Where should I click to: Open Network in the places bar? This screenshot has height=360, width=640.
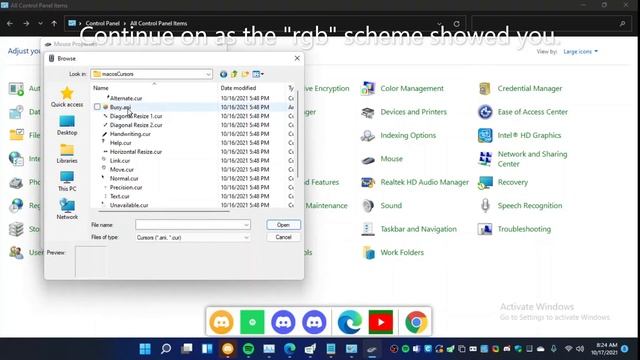pyautogui.click(x=67, y=209)
